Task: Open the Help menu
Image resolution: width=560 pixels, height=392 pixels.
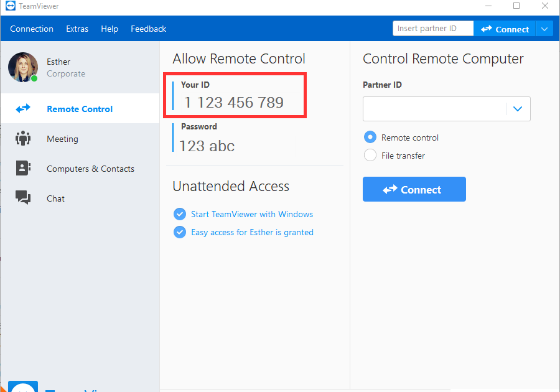Action: coord(110,29)
